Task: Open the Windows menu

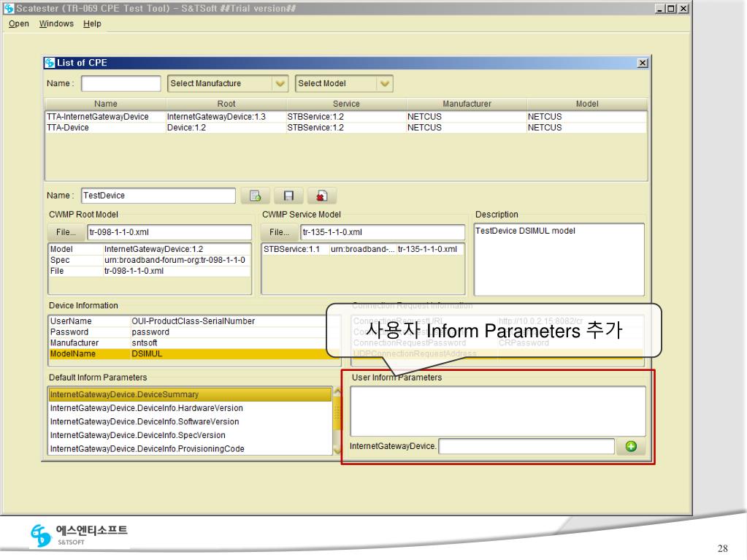Action: pyautogui.click(x=56, y=24)
